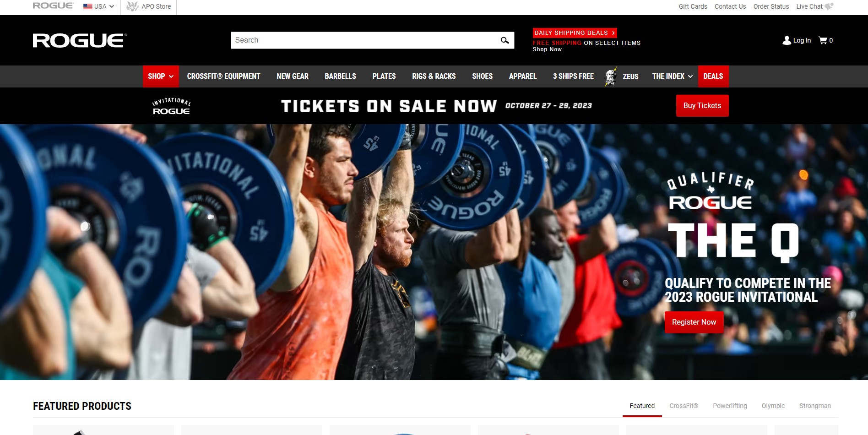Click the Live Chat bubble icon
Viewport: 868px width, 435px height.
[x=829, y=6]
